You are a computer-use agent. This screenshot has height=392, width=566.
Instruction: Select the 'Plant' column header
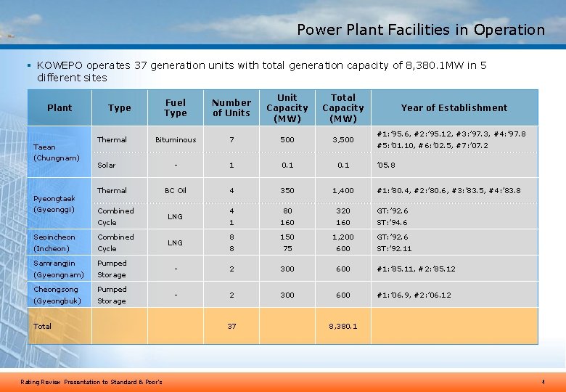[60, 107]
